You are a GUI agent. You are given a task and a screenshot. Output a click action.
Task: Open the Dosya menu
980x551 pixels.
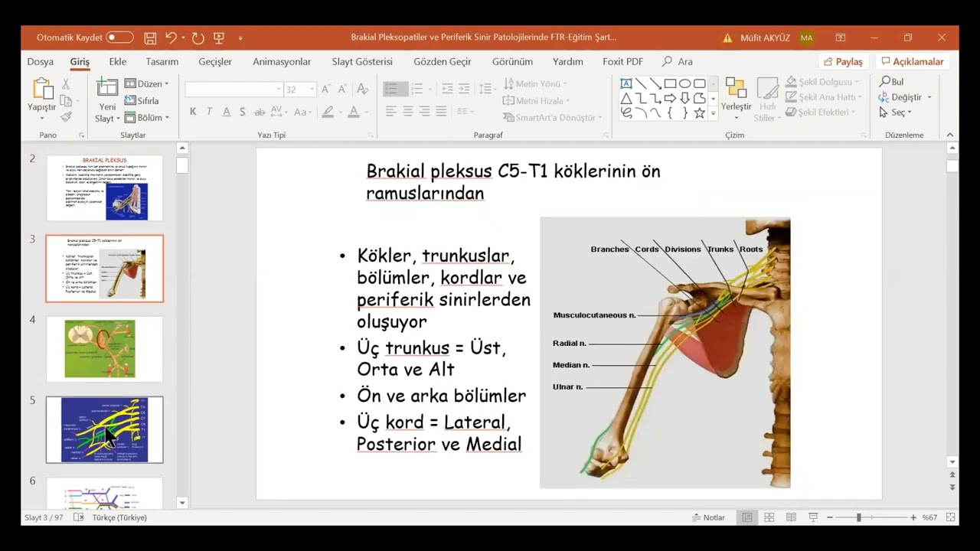pyautogui.click(x=41, y=61)
